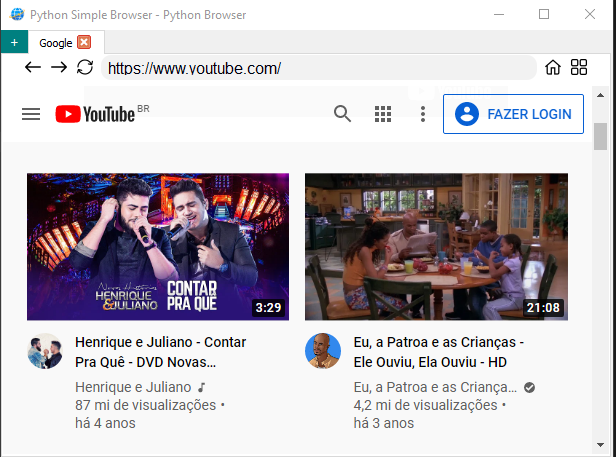Click music note icon beside Henrique e Juliano

[202, 388]
